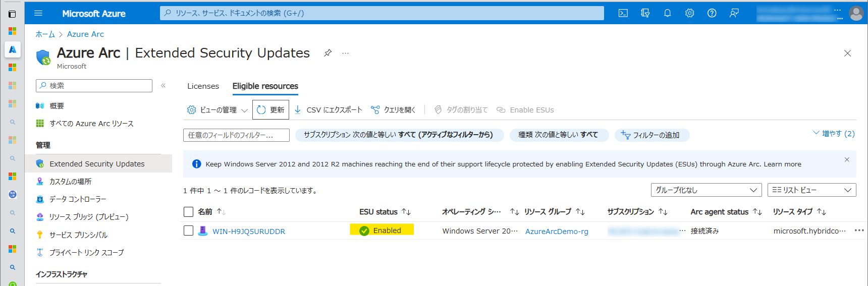Collapse the left navigation menu
This screenshot has width=868, height=286.
[x=164, y=86]
